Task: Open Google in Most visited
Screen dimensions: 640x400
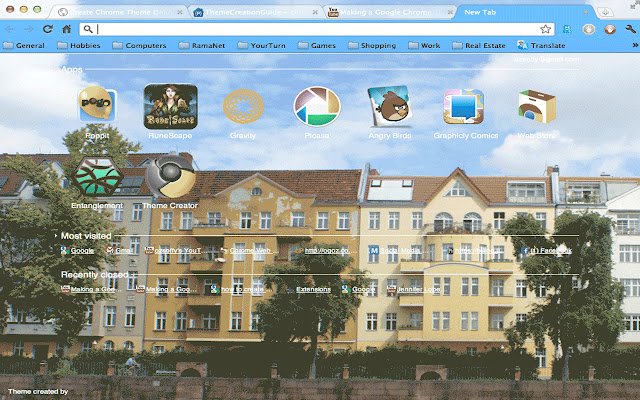Action: click(x=78, y=250)
